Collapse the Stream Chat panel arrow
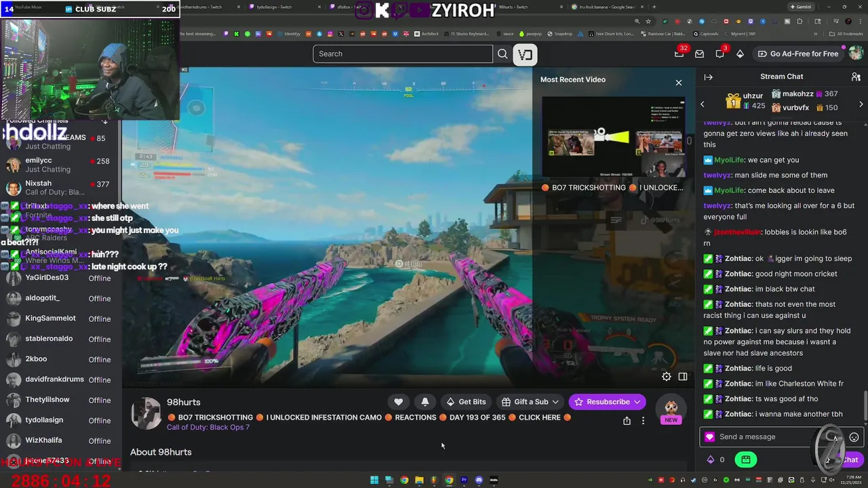This screenshot has height=488, width=868. pos(708,77)
